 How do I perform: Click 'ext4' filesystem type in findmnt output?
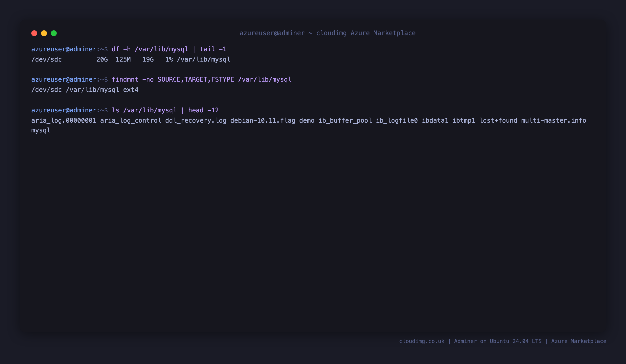tap(131, 90)
